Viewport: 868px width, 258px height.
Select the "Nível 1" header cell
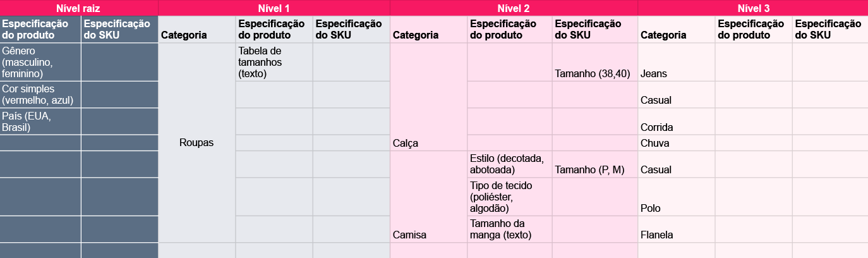tap(274, 8)
